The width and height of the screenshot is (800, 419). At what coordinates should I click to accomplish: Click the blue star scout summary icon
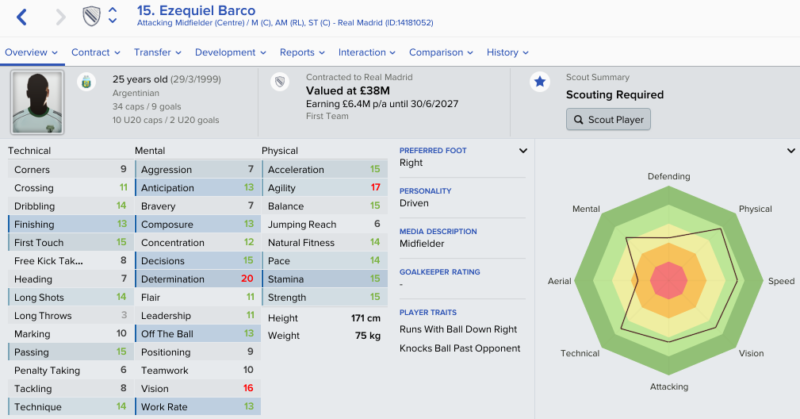tap(540, 82)
